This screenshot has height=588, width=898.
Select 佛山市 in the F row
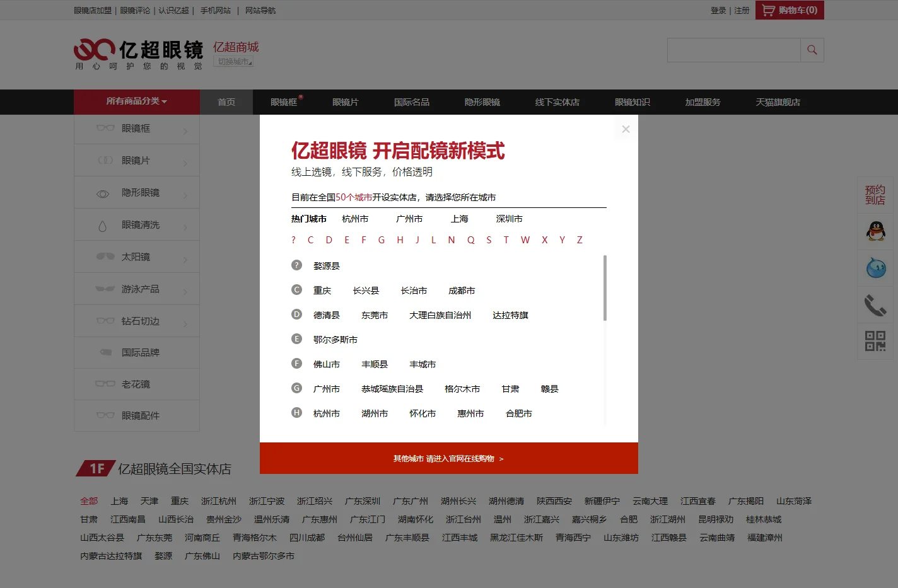(327, 364)
